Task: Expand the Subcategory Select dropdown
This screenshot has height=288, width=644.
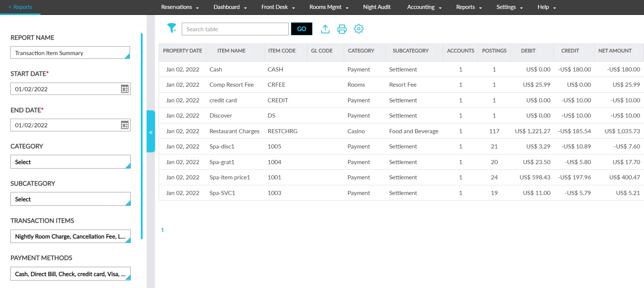Action: tap(70, 199)
